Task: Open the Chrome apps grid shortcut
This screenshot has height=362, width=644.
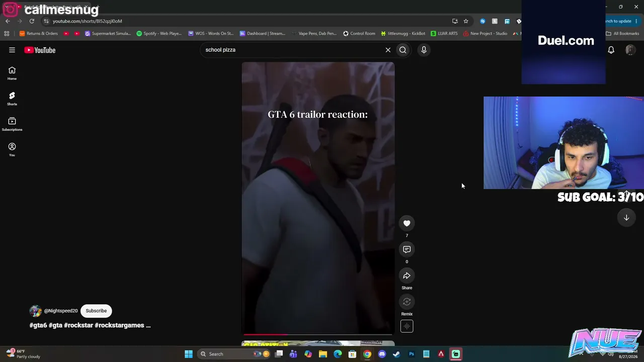Action: coord(7,34)
